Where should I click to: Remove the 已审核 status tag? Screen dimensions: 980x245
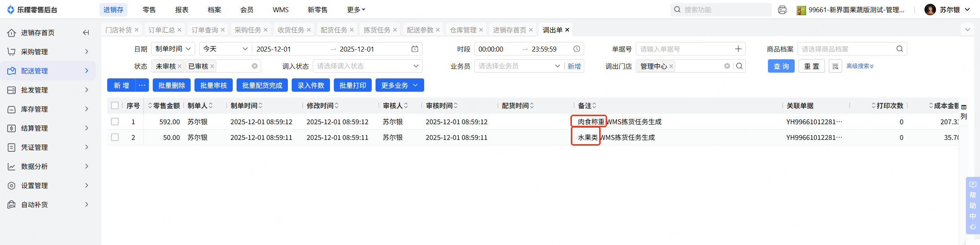click(212, 66)
